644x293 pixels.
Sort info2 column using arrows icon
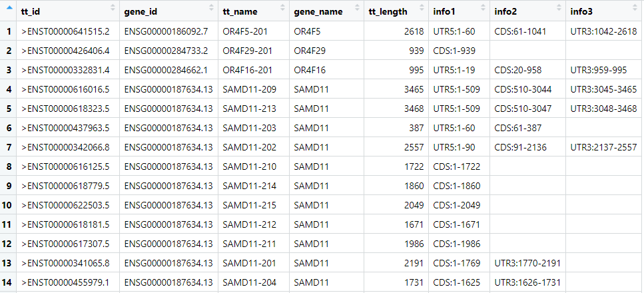[x=559, y=7]
